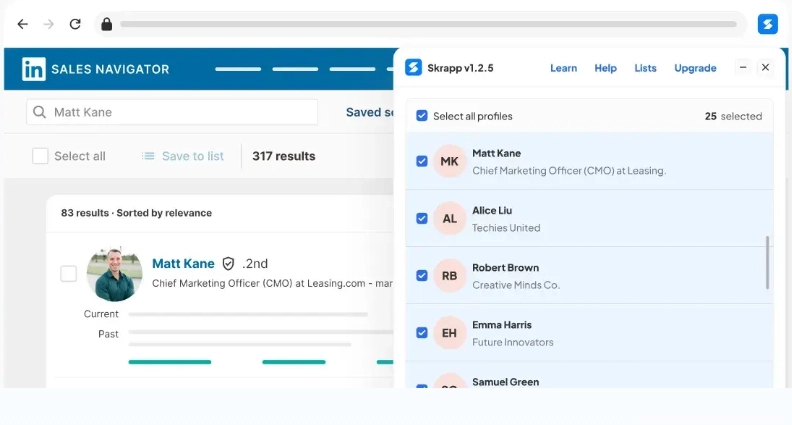Open the Skrapp extension icon in browser toolbar

click(x=767, y=24)
